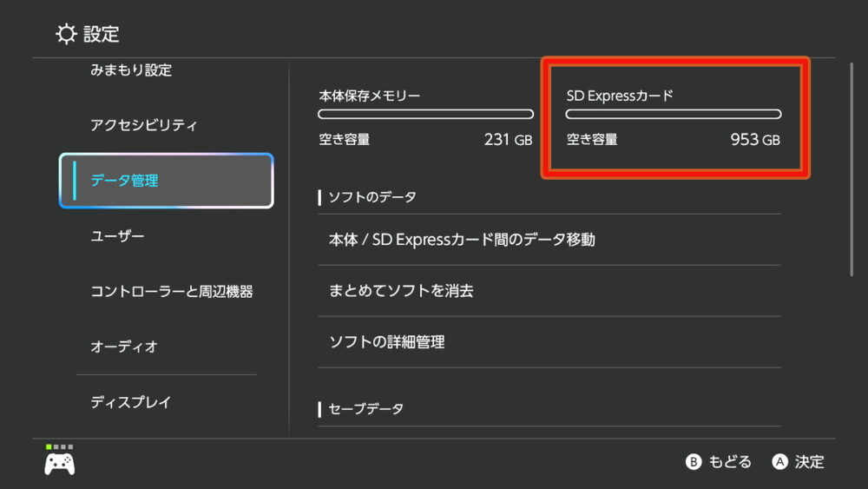Open コントローラーと周辺機器 settings
Screen dimensions: 868x489
pos(172,292)
